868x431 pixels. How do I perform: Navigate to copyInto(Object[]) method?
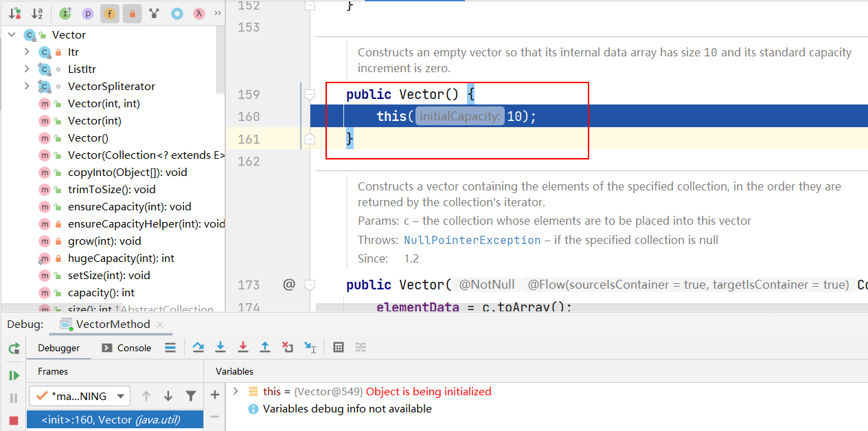128,172
